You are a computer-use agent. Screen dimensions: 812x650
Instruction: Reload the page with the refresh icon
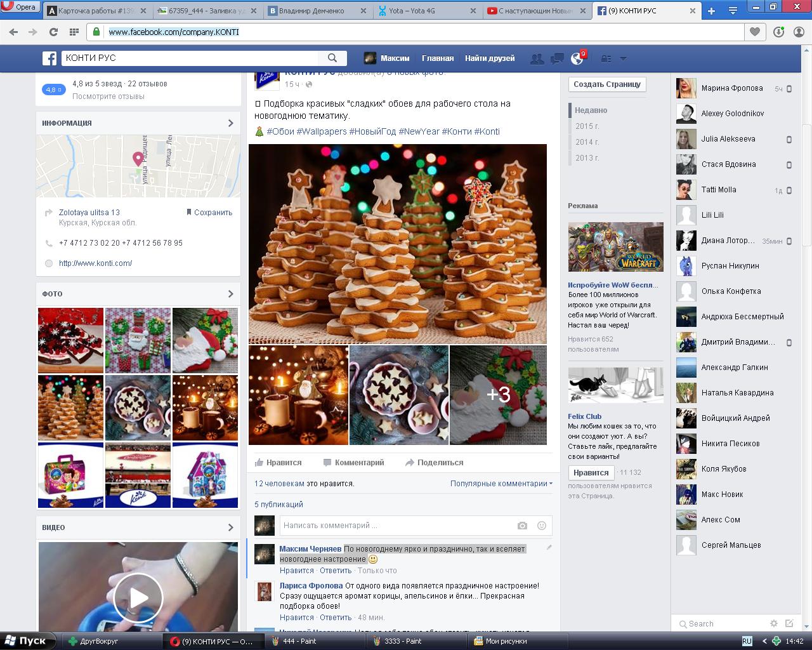53,32
